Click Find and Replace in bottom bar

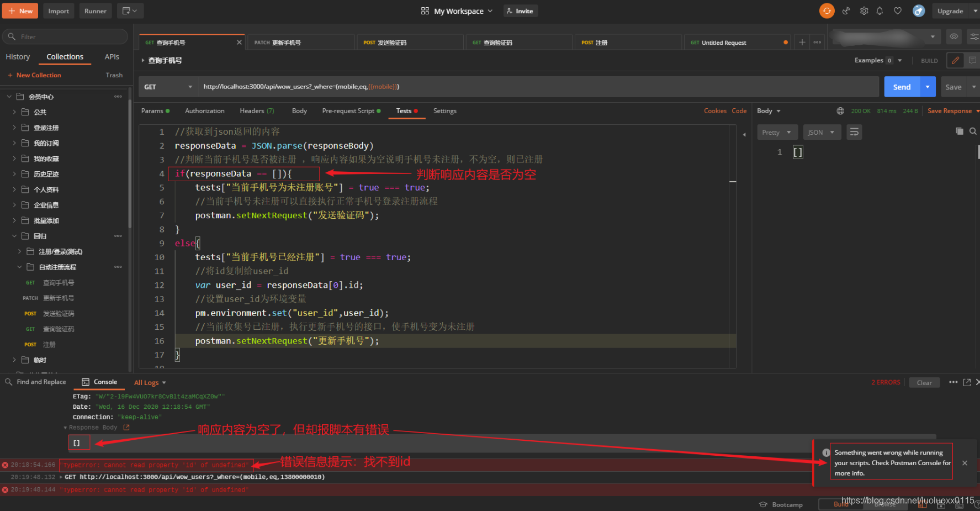coord(36,382)
